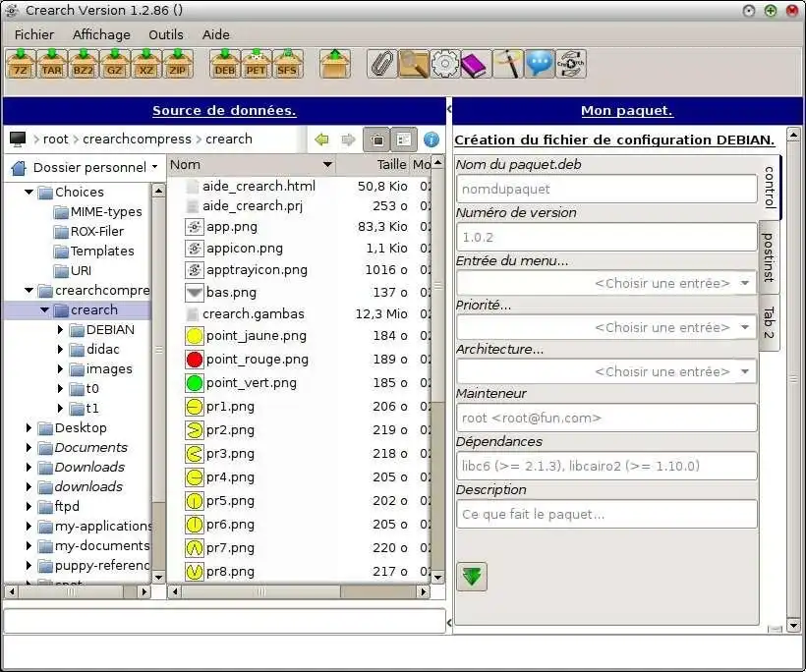Open the Entrée du menu dropdown

pyautogui.click(x=606, y=283)
